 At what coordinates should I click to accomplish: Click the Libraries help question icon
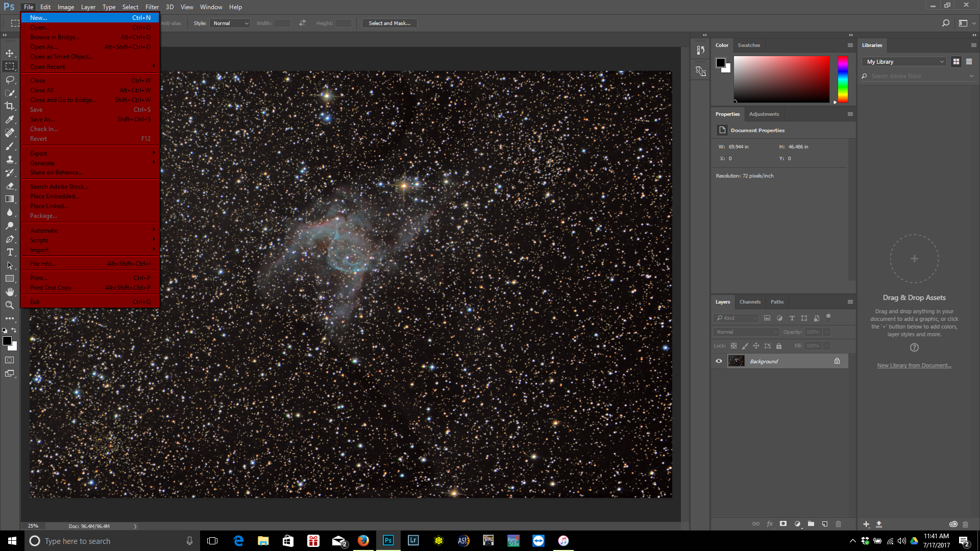pos(914,347)
